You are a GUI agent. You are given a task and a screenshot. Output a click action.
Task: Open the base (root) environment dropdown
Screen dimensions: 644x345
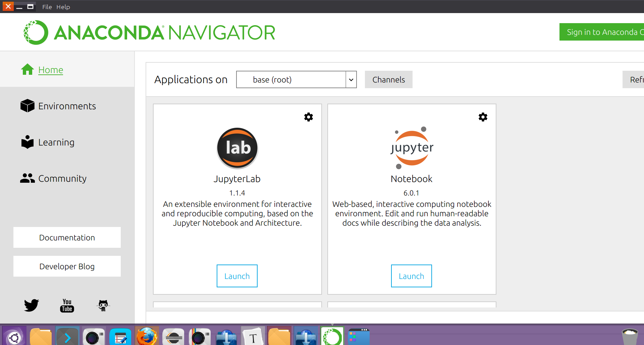click(x=296, y=79)
